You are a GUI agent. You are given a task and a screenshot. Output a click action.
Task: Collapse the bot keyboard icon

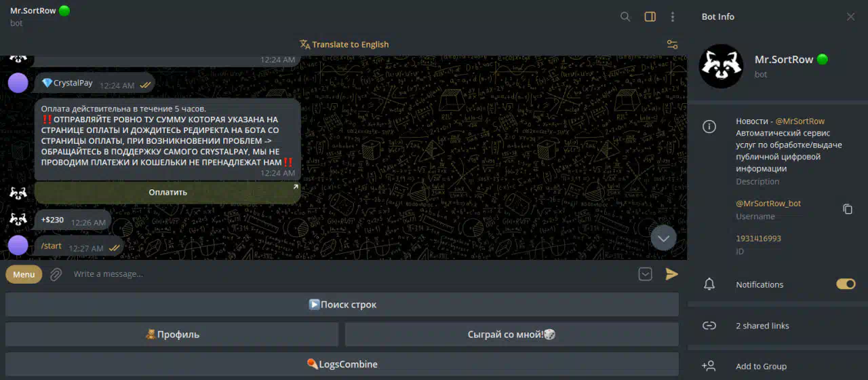tap(645, 274)
